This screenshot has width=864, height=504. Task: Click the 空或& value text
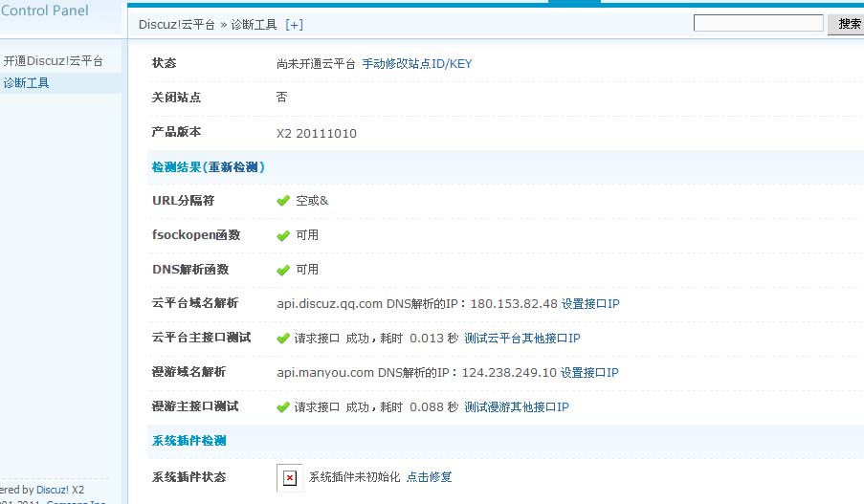tap(312, 201)
